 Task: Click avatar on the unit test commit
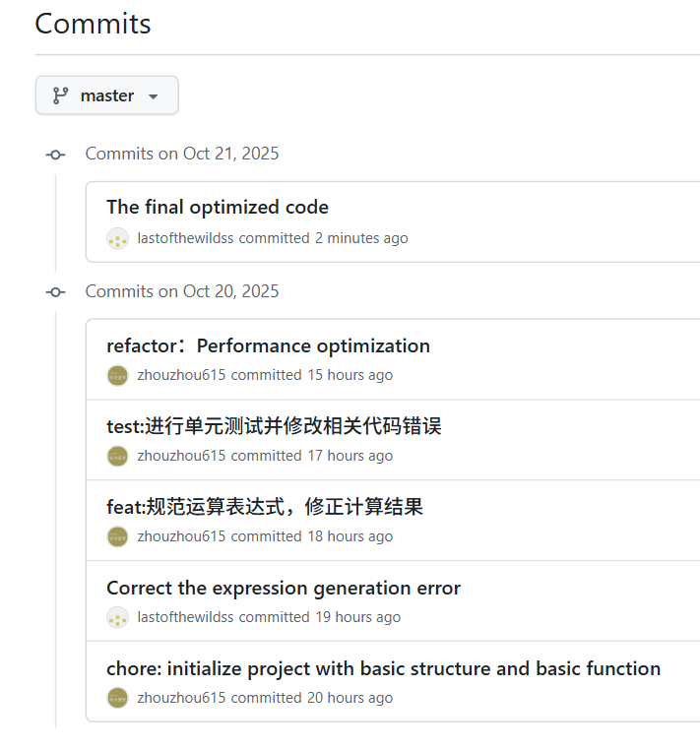pyautogui.click(x=118, y=456)
